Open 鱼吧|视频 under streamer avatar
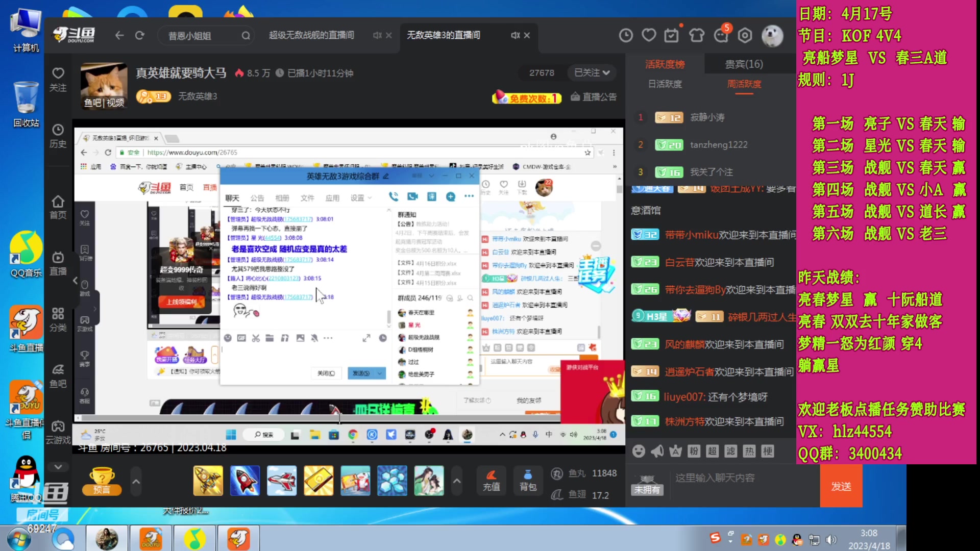 (x=104, y=103)
